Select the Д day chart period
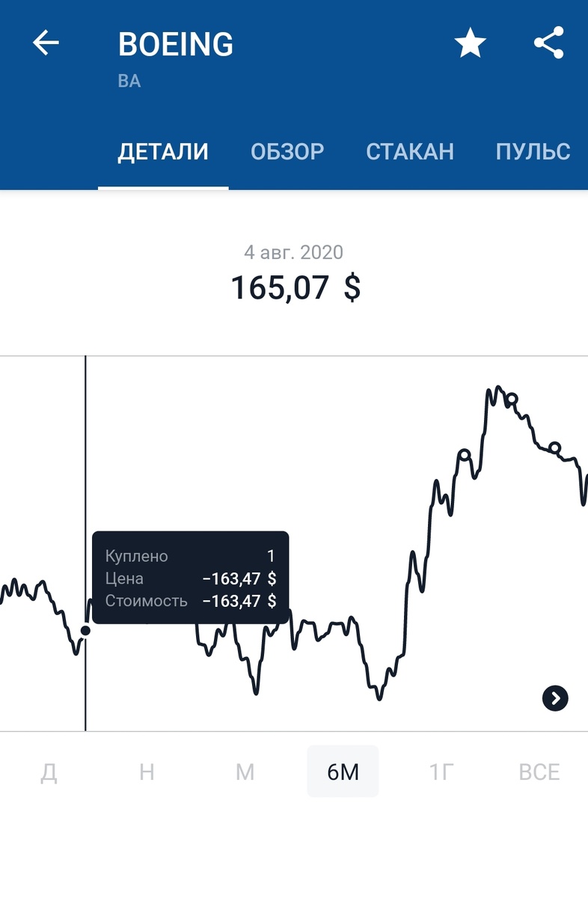 [x=49, y=772]
